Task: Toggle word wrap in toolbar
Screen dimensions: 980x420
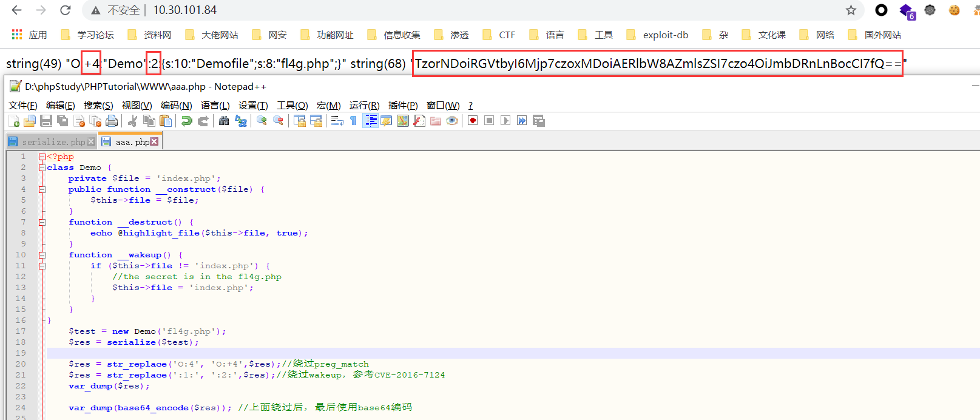Action: click(x=337, y=121)
